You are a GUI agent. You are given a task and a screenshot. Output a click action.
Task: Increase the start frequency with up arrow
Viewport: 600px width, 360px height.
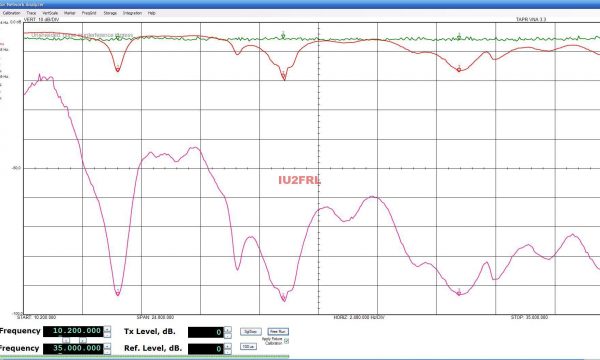pyautogui.click(x=108, y=329)
